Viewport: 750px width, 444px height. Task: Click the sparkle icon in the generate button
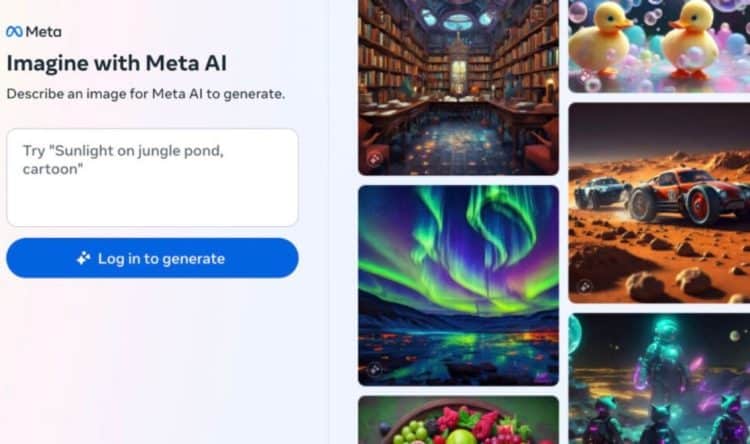(x=84, y=258)
